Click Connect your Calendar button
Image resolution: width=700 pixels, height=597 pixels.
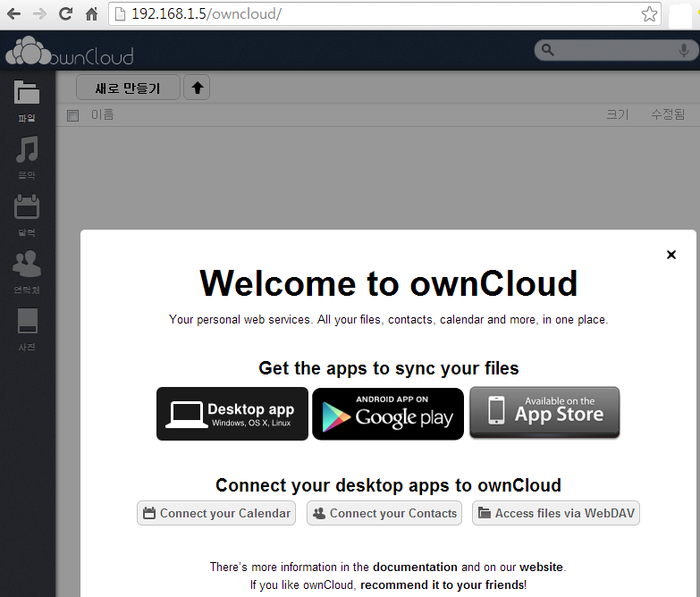click(x=216, y=513)
